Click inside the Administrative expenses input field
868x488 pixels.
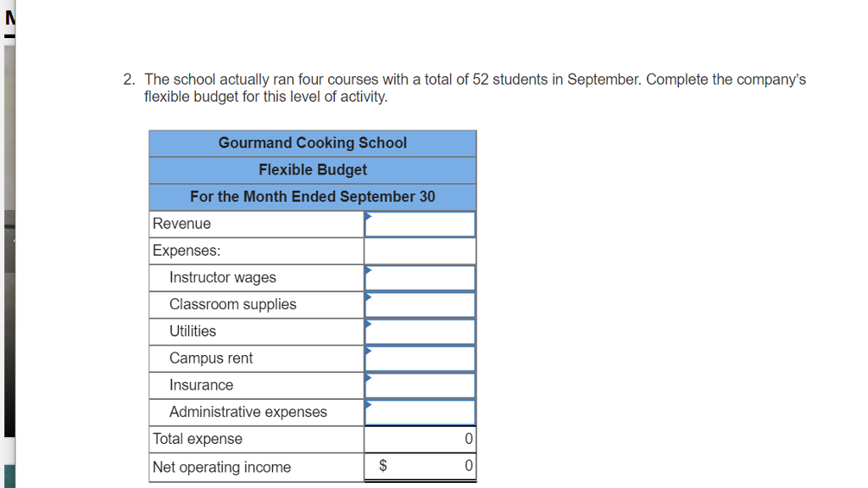[421, 413]
